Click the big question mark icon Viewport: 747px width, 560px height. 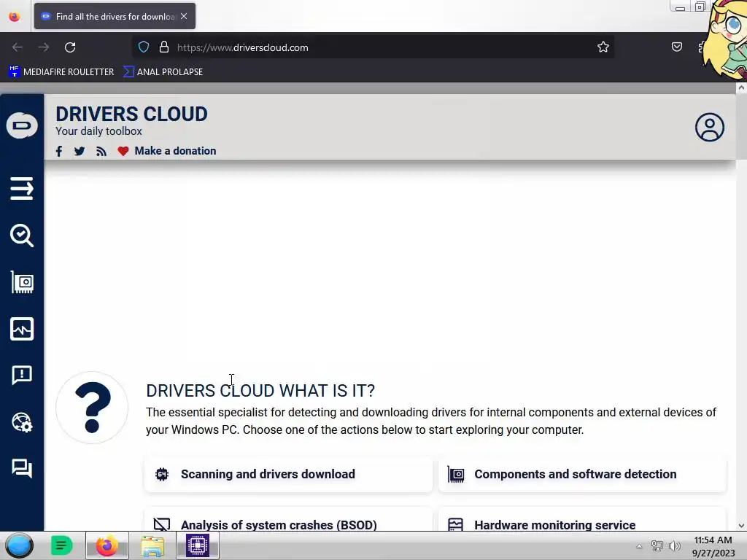click(x=92, y=408)
